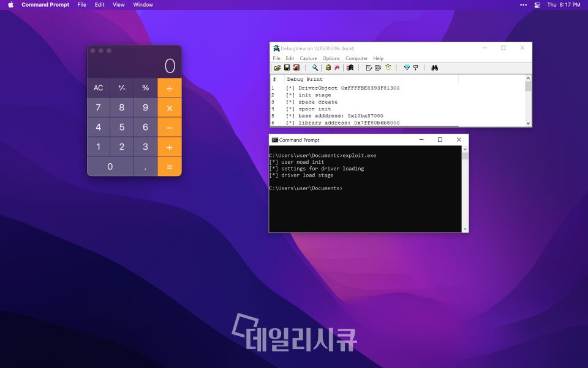The image size is (588, 368).
Task: Click the DebugView scrollbar down arrow
Action: 528,123
